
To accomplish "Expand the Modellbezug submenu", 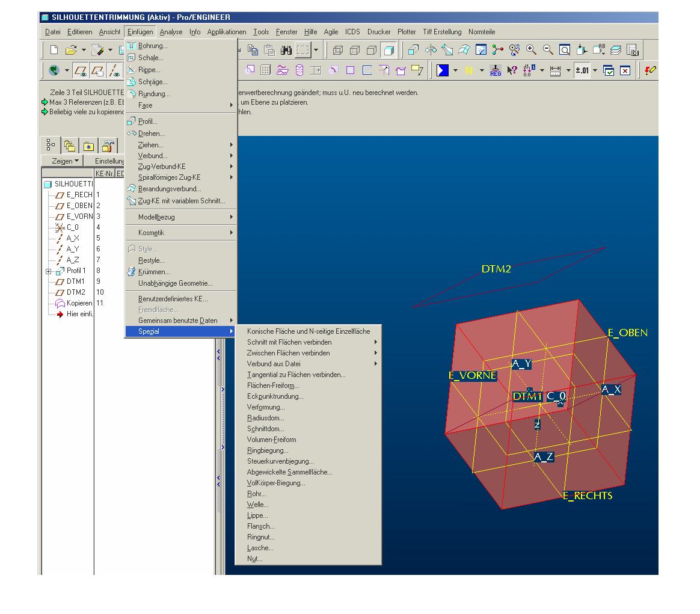I will 181,217.
